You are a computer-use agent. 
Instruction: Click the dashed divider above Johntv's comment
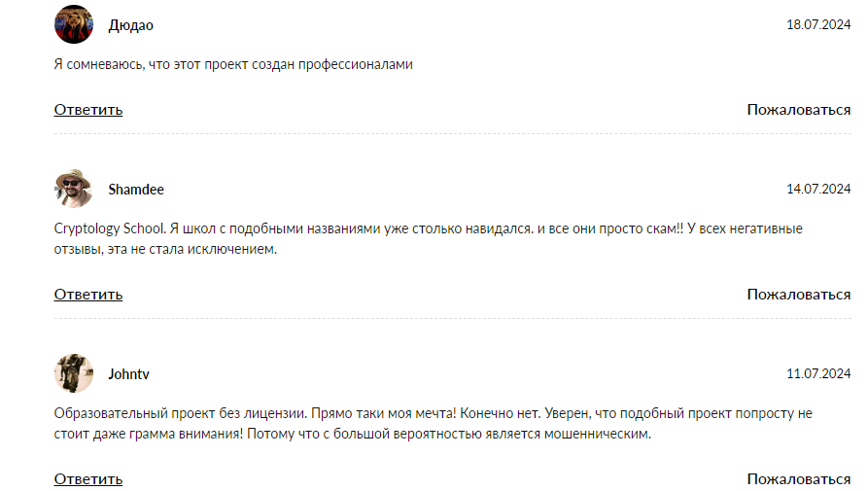click(x=452, y=318)
